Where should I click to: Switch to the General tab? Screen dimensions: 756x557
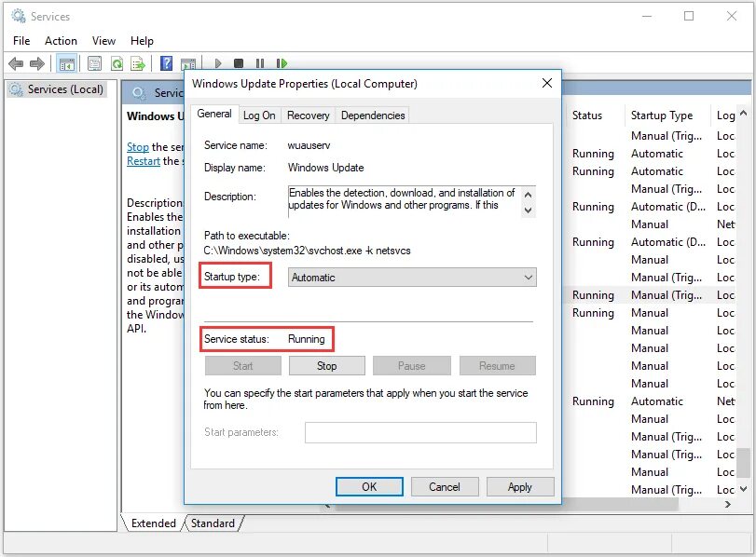(x=214, y=114)
